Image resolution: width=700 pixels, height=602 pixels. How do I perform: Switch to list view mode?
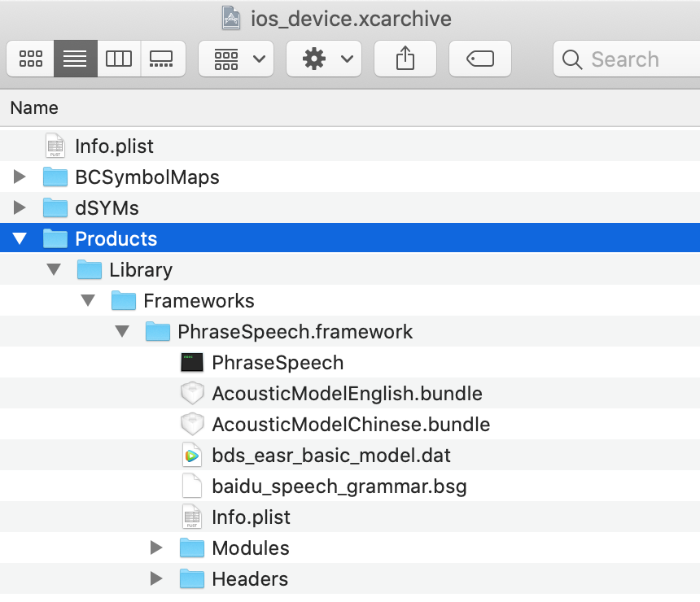tap(75, 59)
